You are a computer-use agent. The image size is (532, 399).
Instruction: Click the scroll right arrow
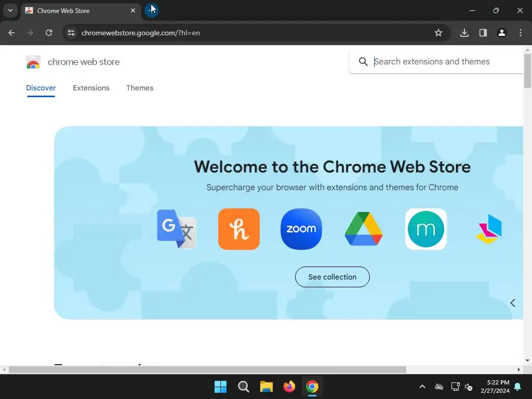[x=519, y=369]
